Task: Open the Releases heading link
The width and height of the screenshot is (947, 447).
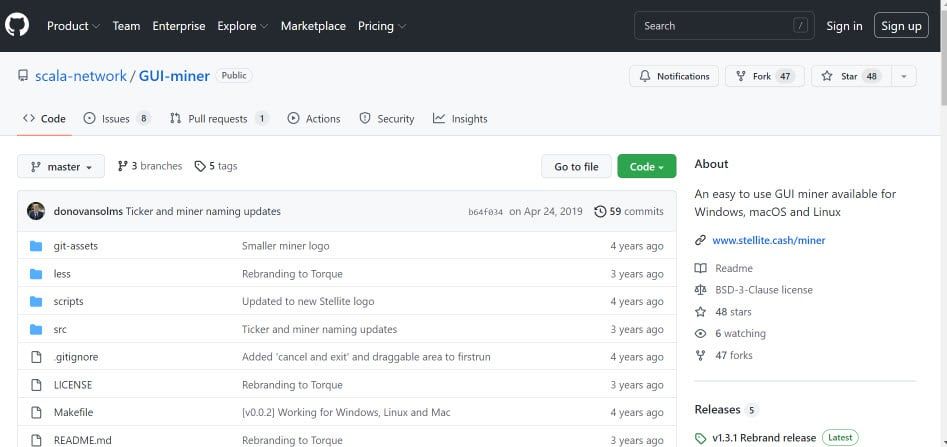Action: [717, 410]
